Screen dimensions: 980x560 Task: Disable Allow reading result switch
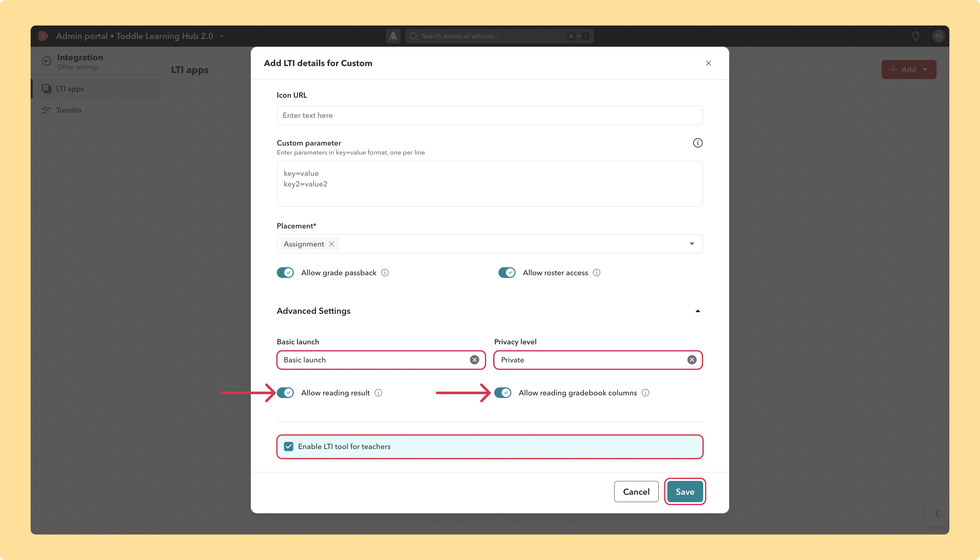(285, 393)
